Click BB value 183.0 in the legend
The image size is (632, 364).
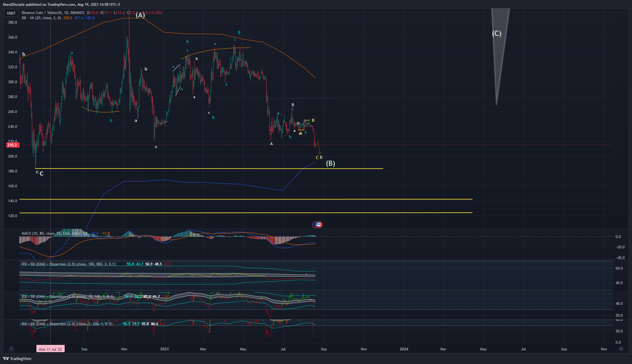[90, 18]
